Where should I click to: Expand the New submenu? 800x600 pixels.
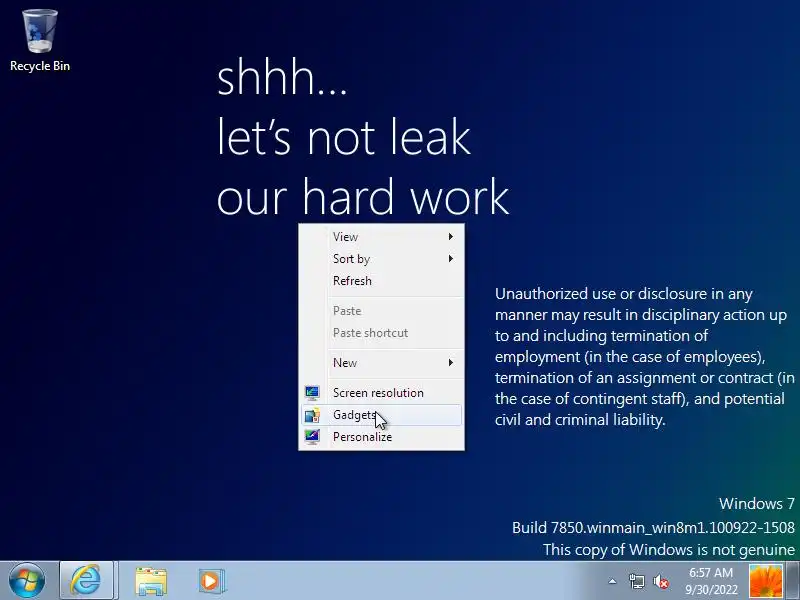click(381, 363)
